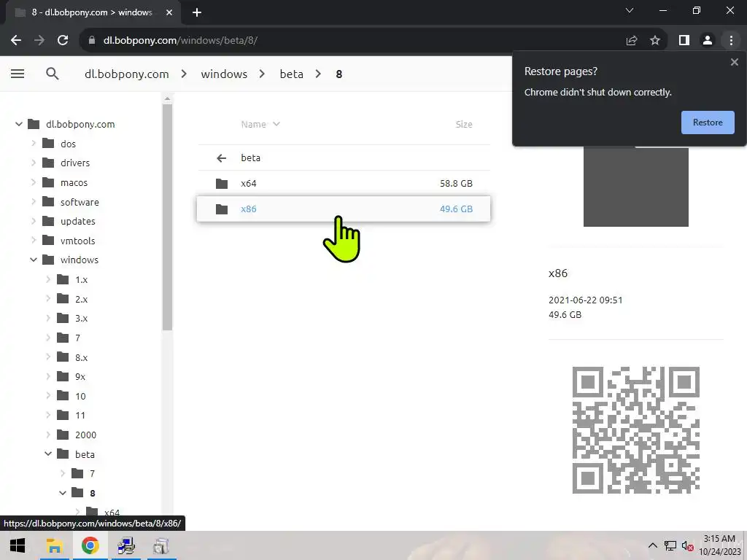Open the hamburger menu in the page header
Screen dimensions: 747x560
click(x=18, y=74)
